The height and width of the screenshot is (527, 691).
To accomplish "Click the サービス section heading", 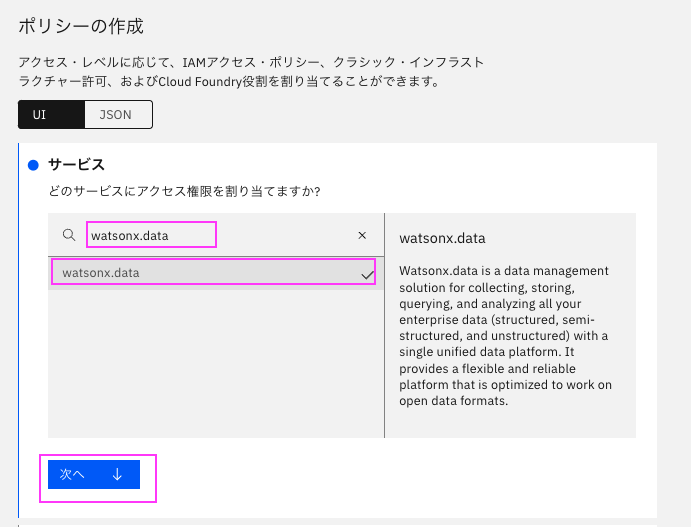I will [x=76, y=165].
